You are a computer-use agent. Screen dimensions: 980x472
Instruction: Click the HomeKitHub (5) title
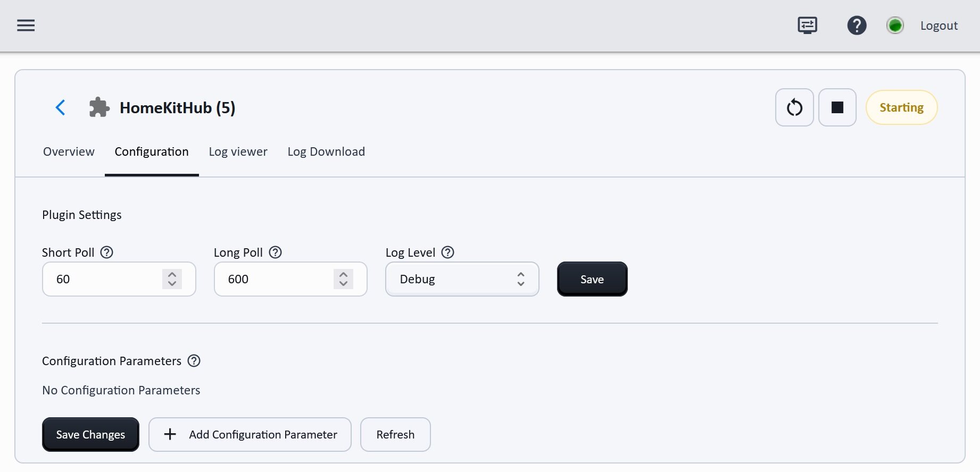point(177,108)
